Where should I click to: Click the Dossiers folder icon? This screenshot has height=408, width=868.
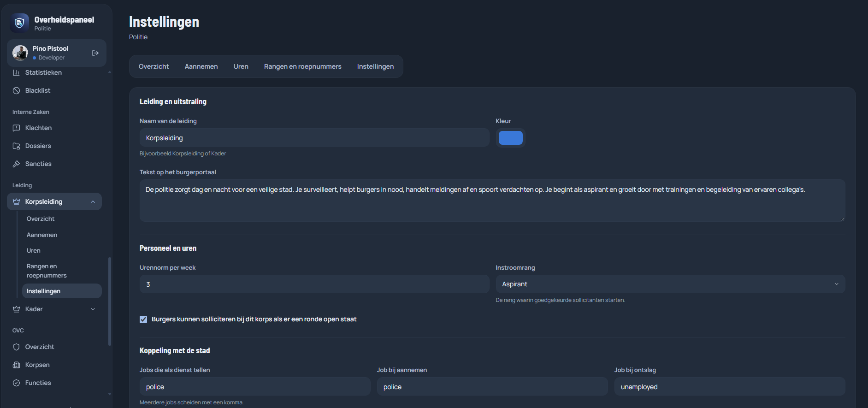17,146
